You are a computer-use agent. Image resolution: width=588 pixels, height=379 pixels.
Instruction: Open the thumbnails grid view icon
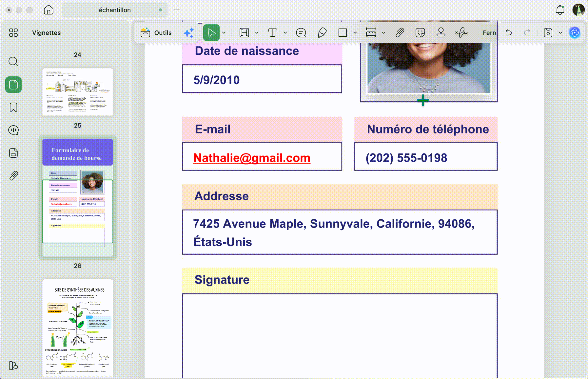pos(13,32)
